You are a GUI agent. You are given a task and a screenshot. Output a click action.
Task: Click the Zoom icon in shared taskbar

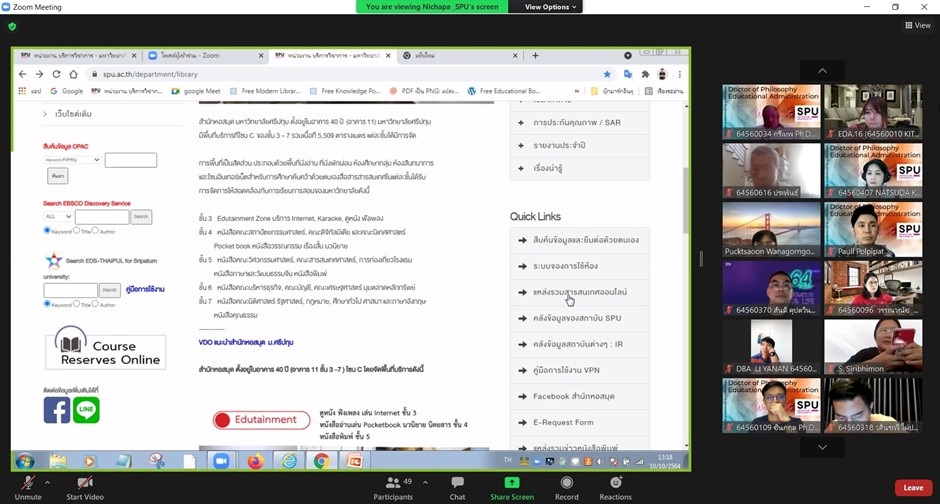coord(221,461)
